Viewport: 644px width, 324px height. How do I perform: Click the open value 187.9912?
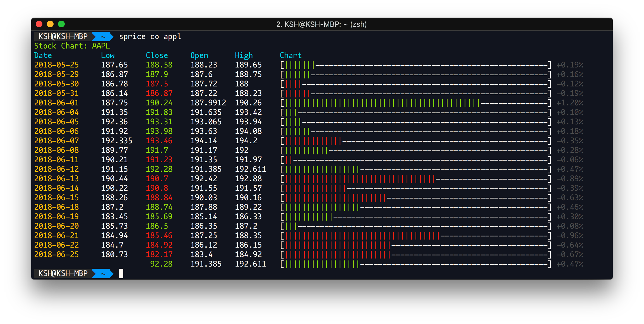tap(208, 103)
